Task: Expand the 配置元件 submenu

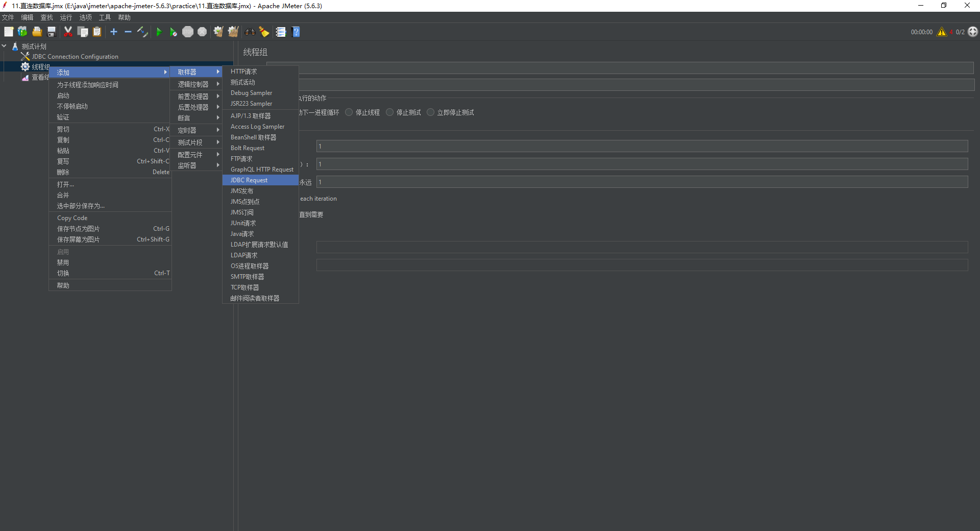Action: [196, 155]
